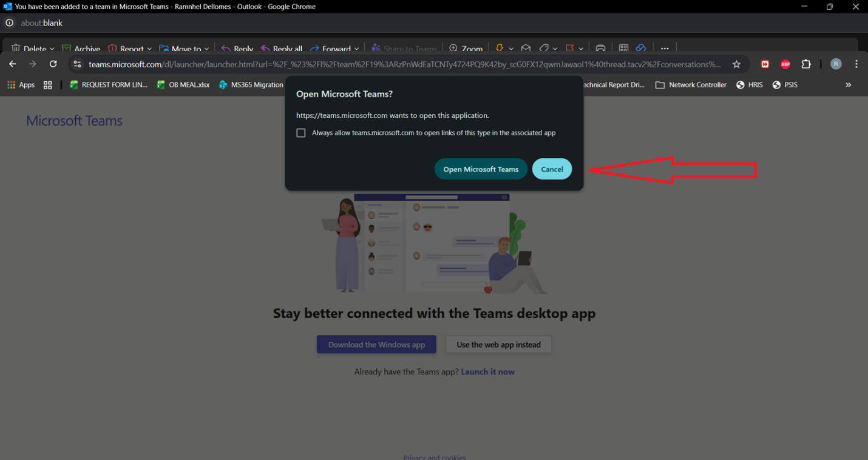
Task: Click the Outlook icon in window title bar
Action: click(x=7, y=7)
